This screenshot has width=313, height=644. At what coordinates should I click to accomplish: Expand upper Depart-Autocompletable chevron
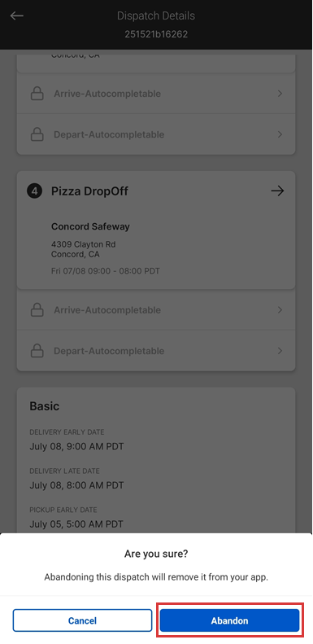point(280,134)
